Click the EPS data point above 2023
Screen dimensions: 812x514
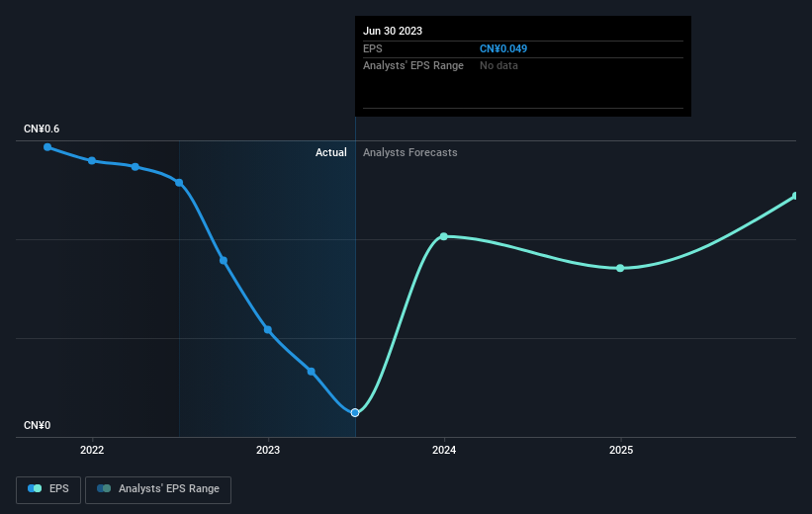pos(268,330)
